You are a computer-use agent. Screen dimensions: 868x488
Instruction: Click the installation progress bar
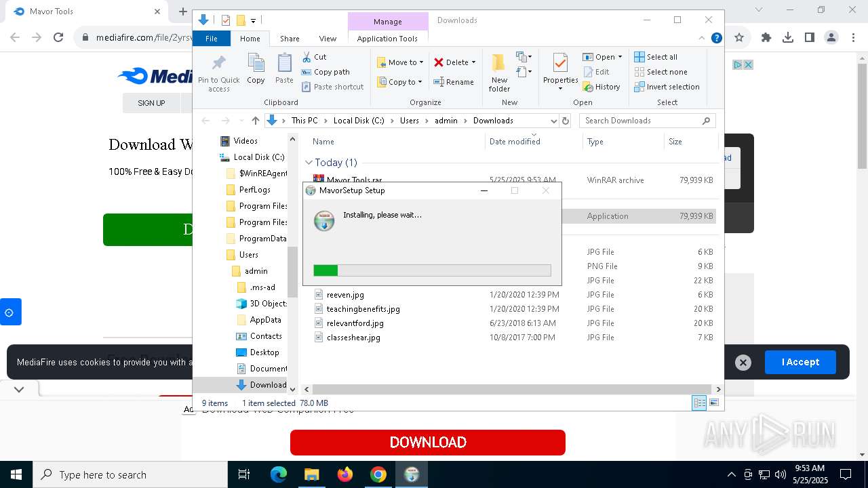pyautogui.click(x=432, y=270)
